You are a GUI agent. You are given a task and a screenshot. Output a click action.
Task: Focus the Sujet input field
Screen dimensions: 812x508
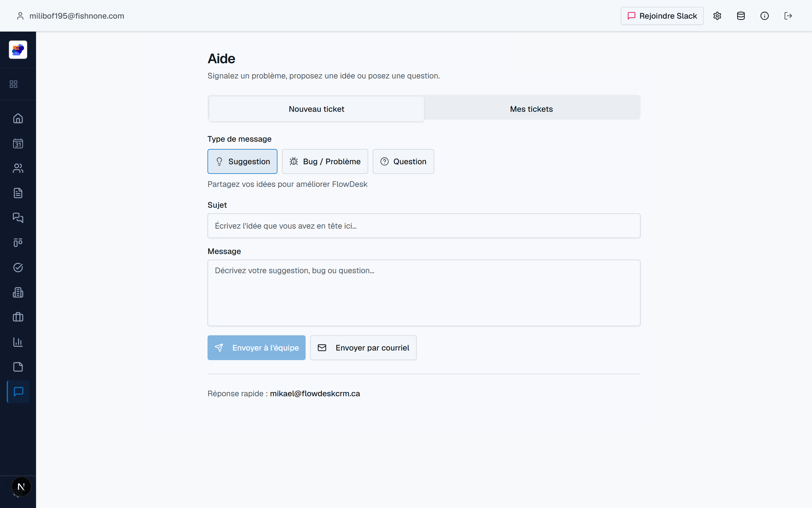(x=424, y=226)
